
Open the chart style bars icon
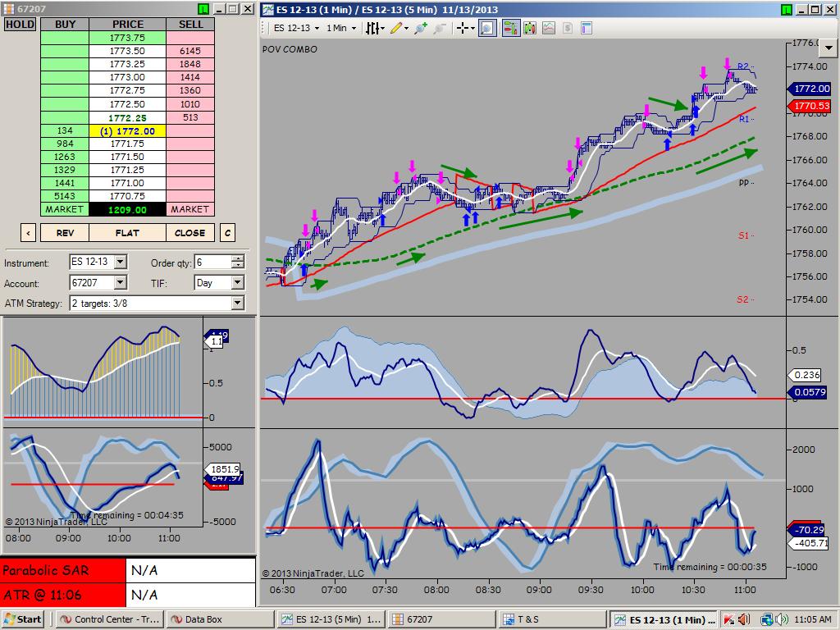373,29
